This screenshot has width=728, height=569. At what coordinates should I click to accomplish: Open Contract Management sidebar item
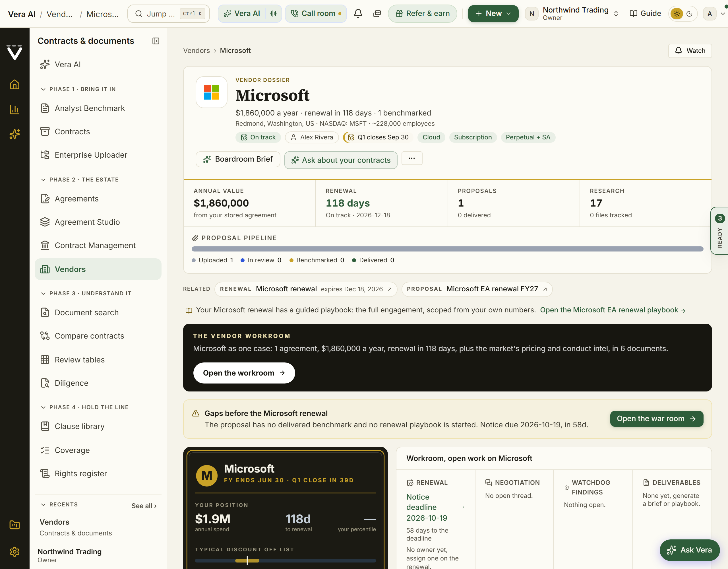pos(98,245)
